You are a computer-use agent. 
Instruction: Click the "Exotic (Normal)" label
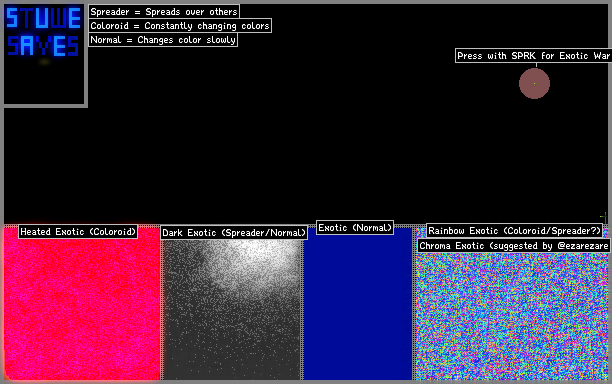coord(355,228)
